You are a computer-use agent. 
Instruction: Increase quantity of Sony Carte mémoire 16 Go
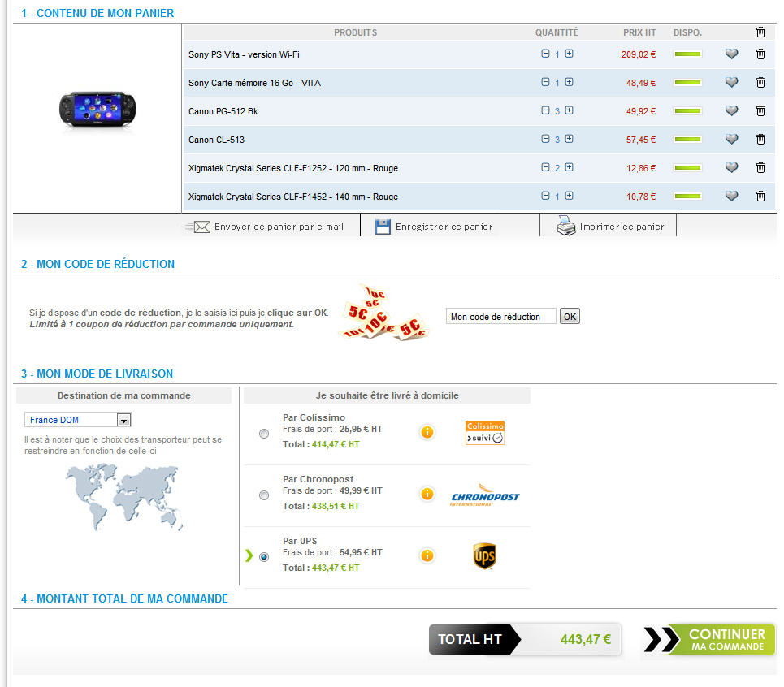[x=569, y=83]
